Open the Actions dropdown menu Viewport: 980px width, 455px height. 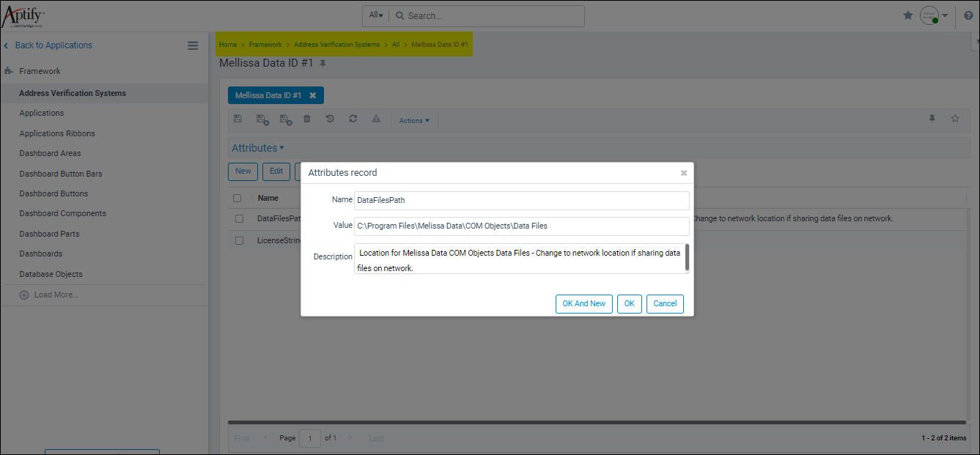(x=414, y=120)
